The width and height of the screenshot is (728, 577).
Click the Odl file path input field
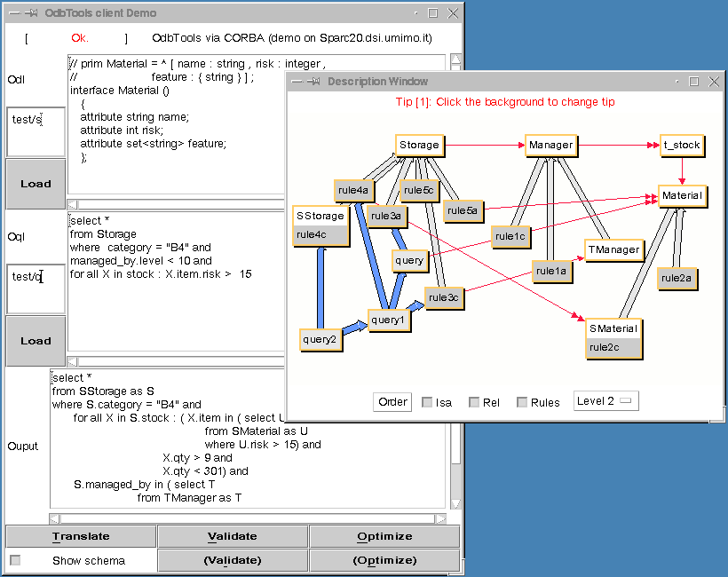(x=36, y=132)
